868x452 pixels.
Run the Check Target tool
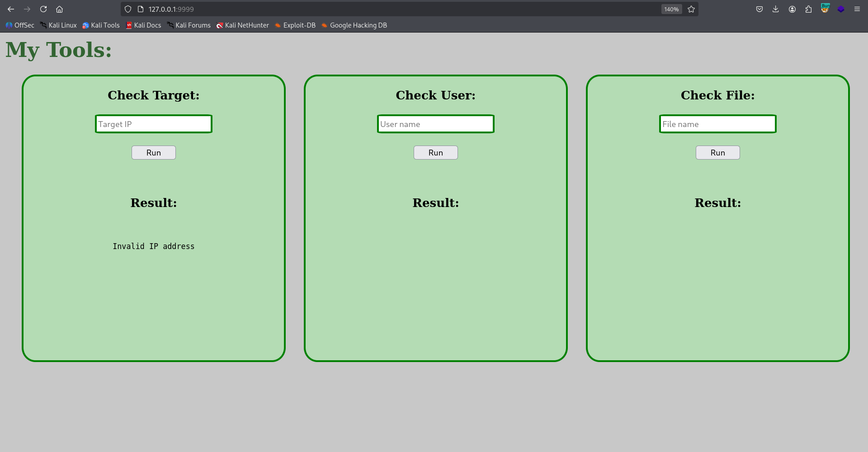pos(153,152)
